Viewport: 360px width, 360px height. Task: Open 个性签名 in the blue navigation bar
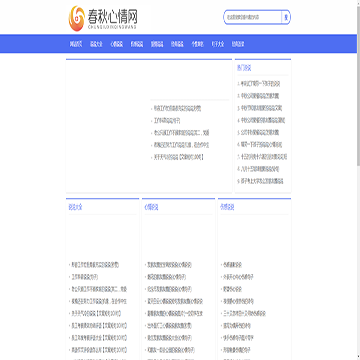[197, 44]
